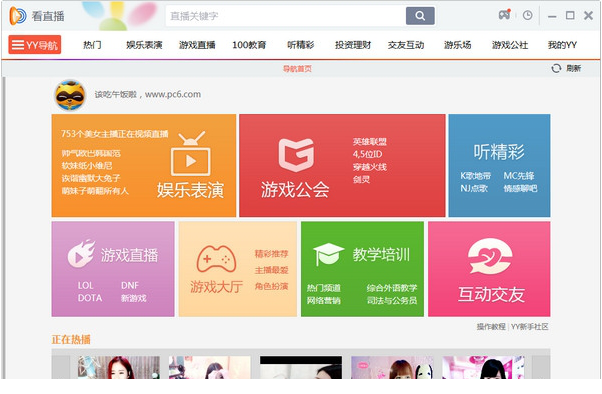
Task: Click the gamepad icon on 游戏大厅 tile
Action: tap(216, 259)
